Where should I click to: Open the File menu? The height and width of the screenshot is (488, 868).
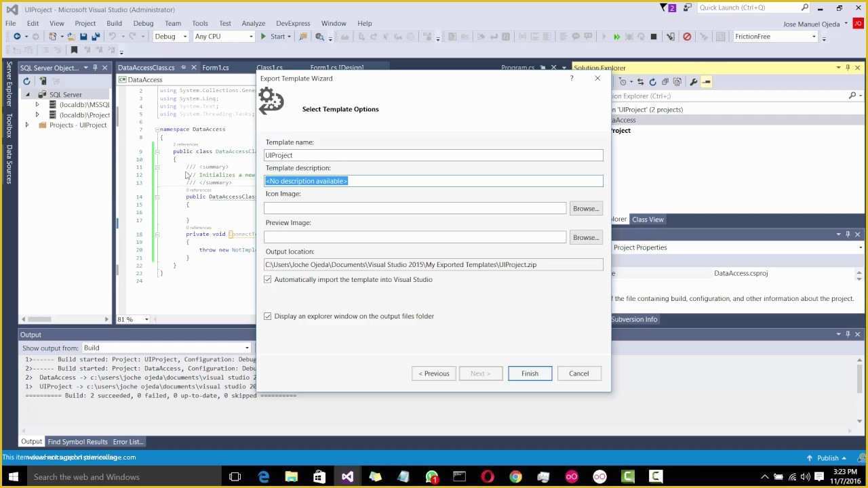(10, 23)
